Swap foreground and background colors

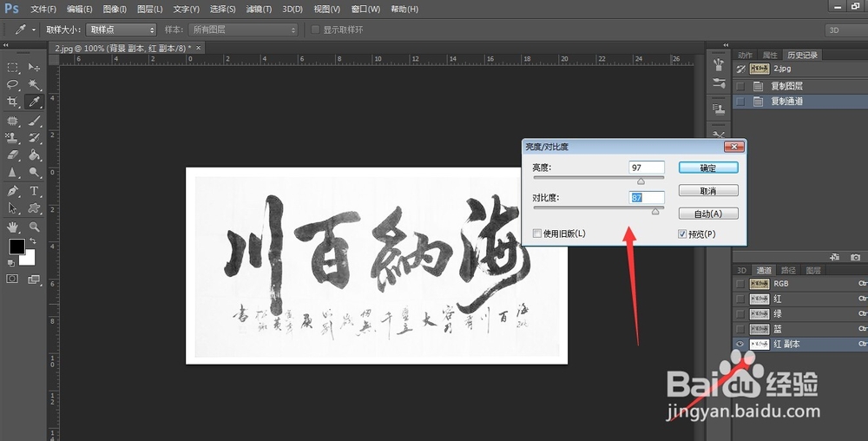tap(32, 241)
